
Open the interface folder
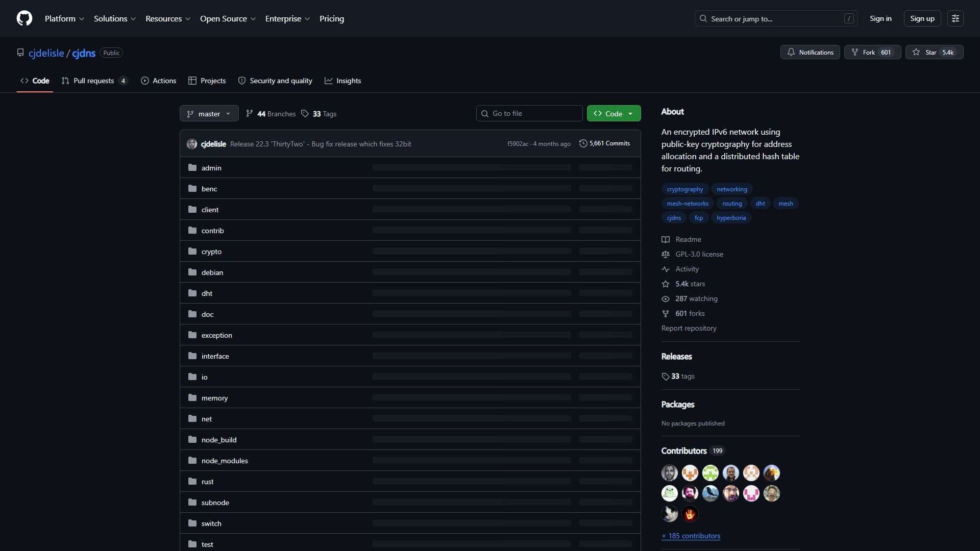(215, 356)
